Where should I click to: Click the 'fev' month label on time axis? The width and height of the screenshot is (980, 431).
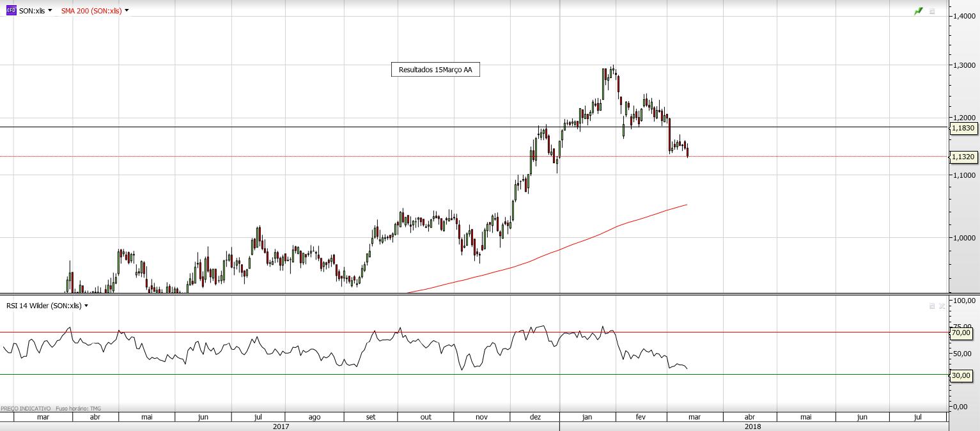[x=641, y=417]
